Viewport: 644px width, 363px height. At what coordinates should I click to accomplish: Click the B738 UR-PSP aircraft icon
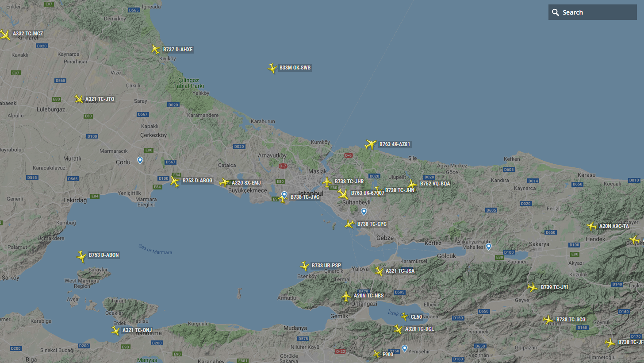tap(304, 266)
